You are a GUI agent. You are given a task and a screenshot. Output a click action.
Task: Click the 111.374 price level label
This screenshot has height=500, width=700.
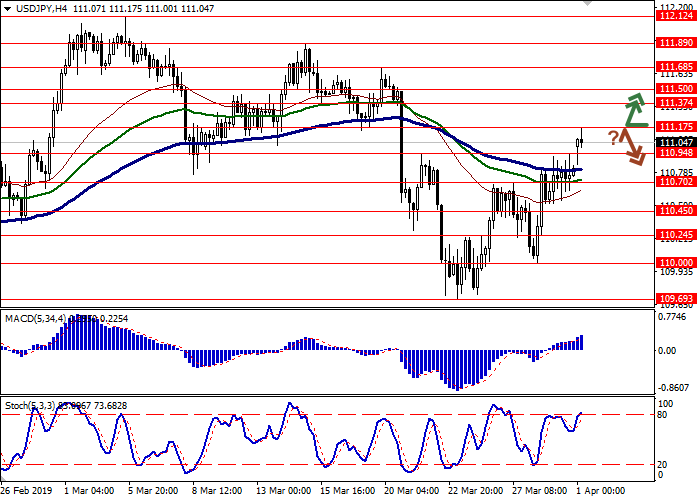677,102
